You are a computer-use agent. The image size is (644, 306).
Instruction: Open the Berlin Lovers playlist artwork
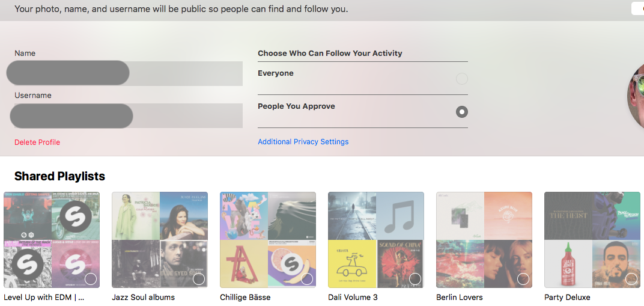pos(484,240)
